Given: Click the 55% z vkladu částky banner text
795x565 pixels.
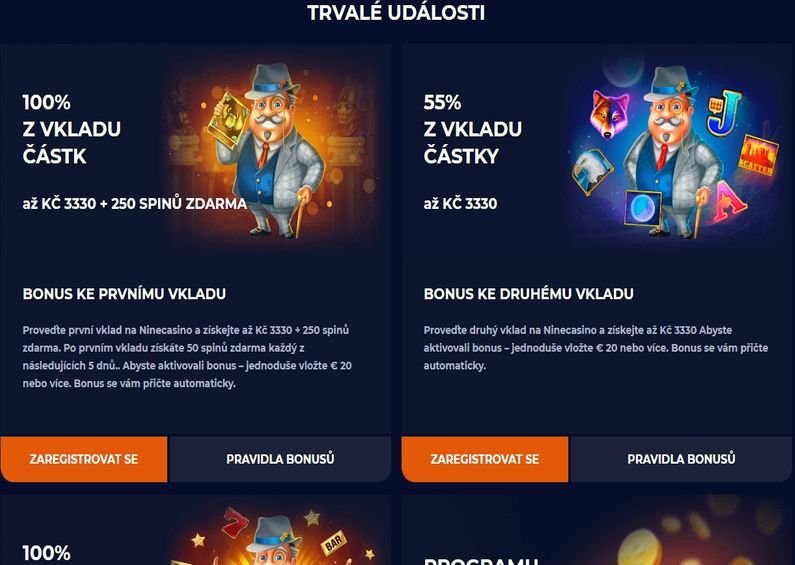Looking at the screenshot, I should click(x=473, y=129).
